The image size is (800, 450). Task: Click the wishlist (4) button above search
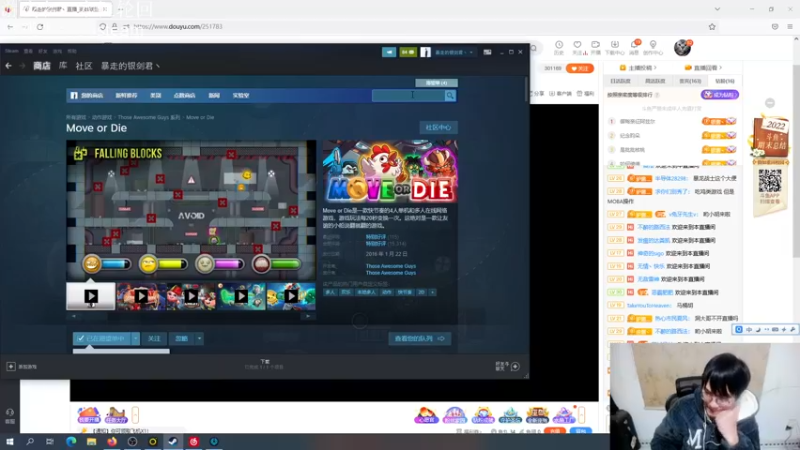[436, 83]
